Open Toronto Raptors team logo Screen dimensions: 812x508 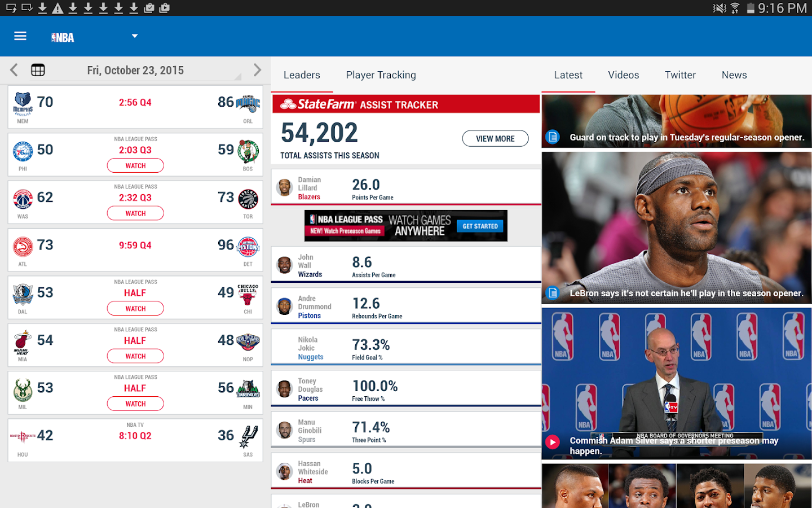tap(248, 199)
